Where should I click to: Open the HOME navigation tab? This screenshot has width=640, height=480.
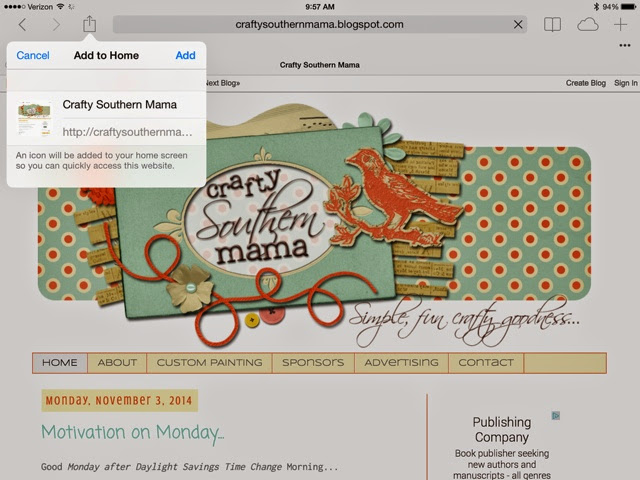point(60,362)
